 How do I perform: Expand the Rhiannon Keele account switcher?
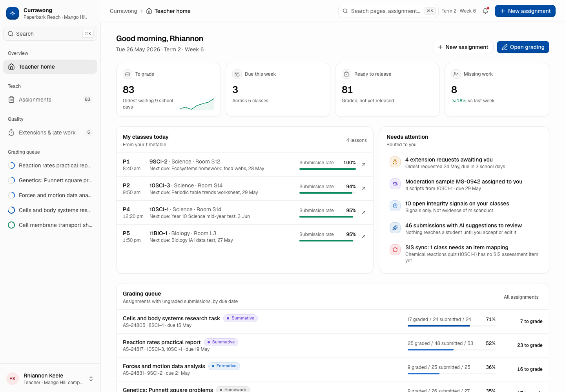(x=50, y=379)
